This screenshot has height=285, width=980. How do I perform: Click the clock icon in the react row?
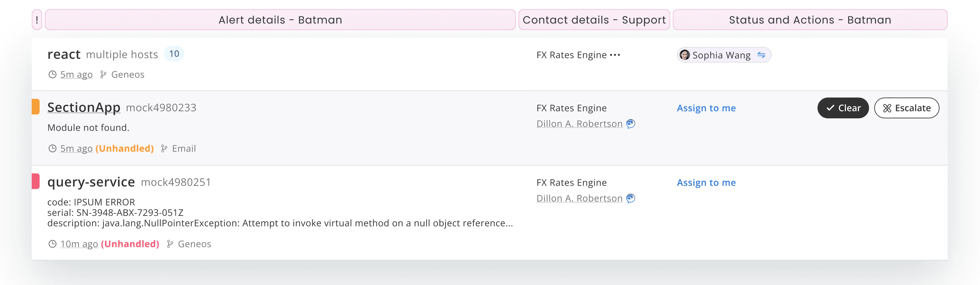(x=52, y=75)
